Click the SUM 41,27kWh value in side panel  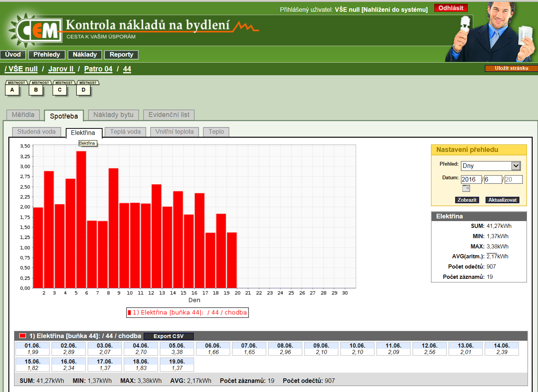click(499, 226)
